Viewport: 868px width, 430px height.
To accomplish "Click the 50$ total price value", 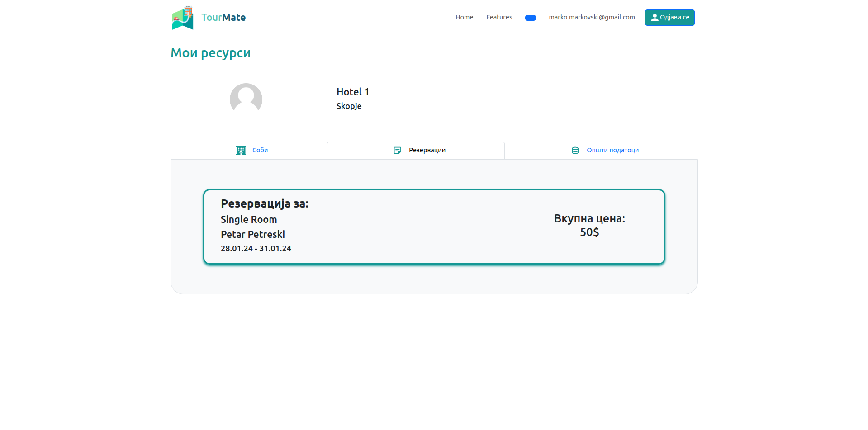I will pyautogui.click(x=589, y=232).
